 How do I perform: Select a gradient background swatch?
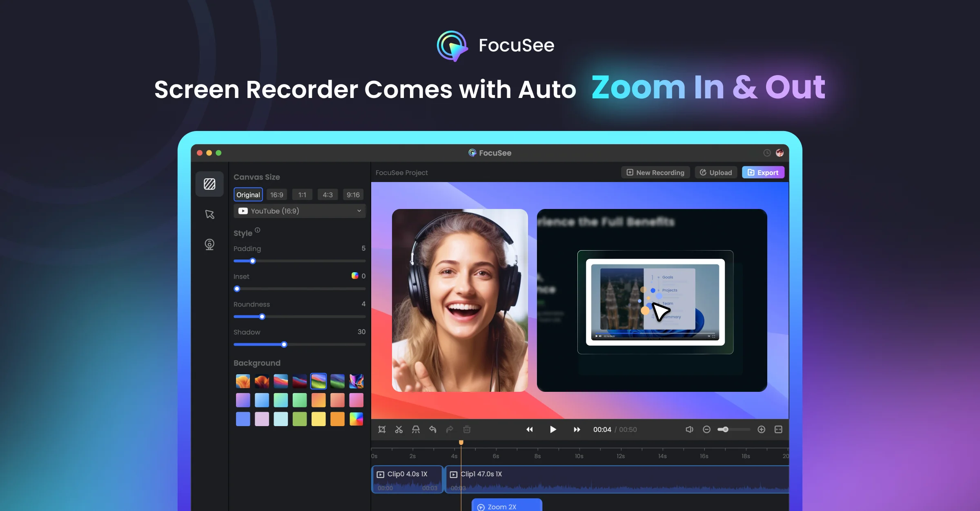pos(243,400)
